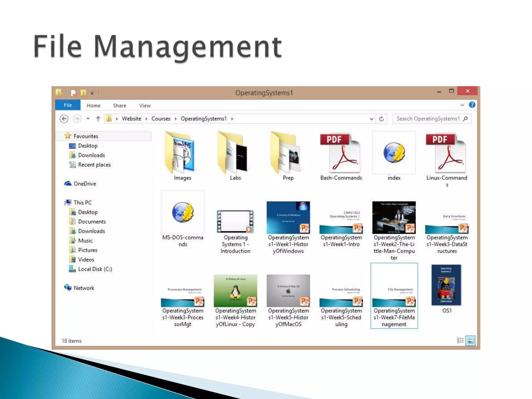Open the File ribbon tab
This screenshot has height=399, width=532.
pyautogui.click(x=68, y=105)
